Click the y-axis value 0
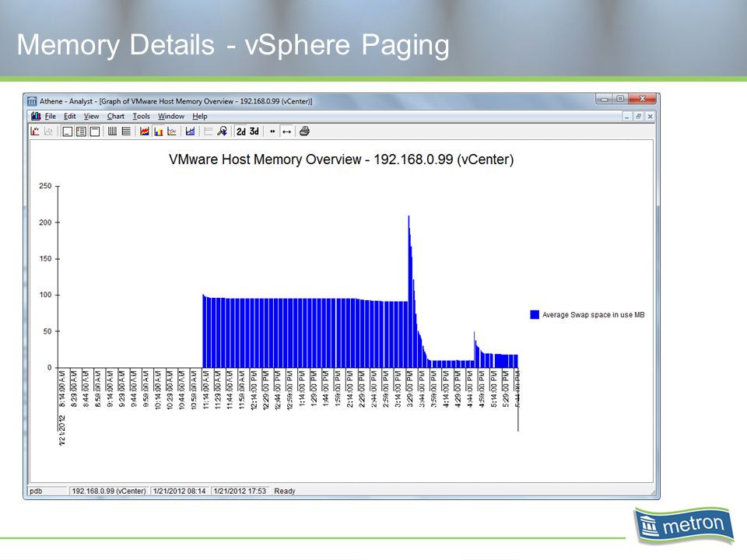 tap(50, 368)
